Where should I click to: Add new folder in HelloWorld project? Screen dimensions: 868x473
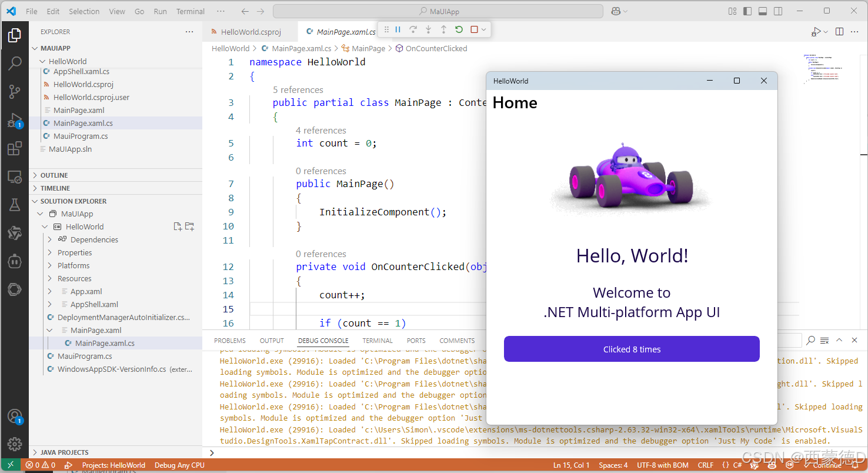point(189,226)
